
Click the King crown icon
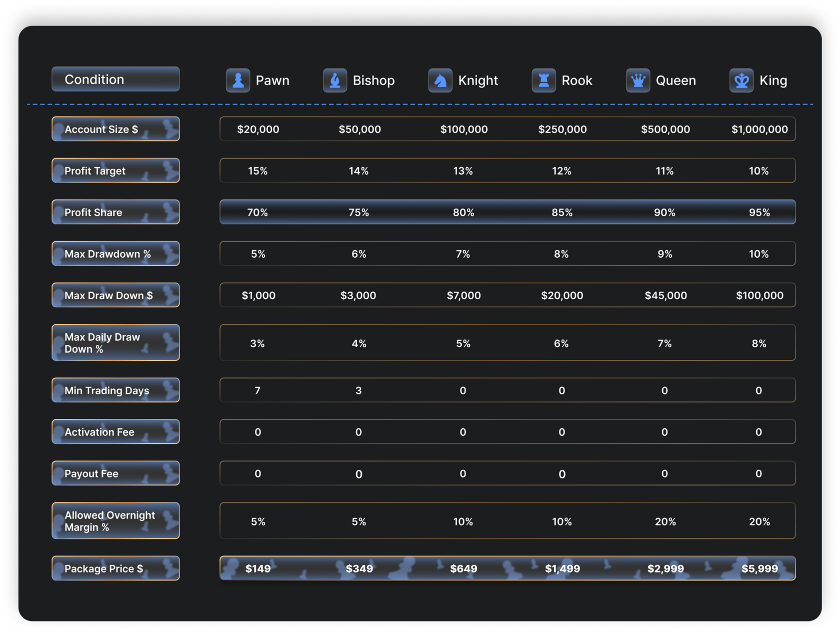click(x=741, y=80)
